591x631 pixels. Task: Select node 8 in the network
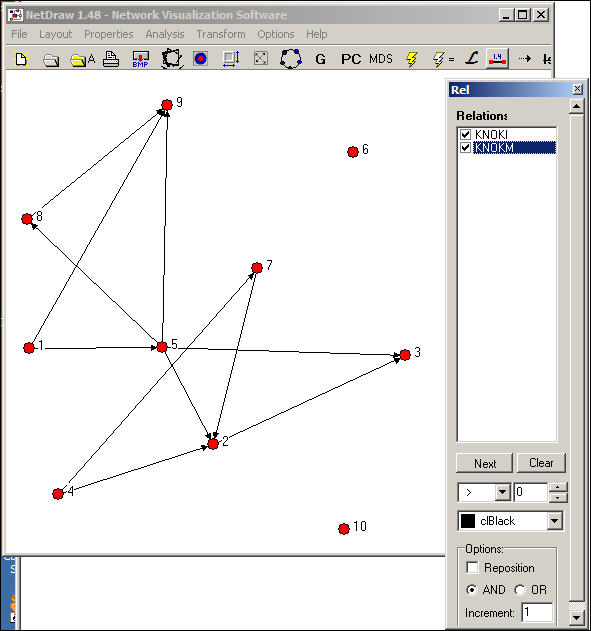27,219
